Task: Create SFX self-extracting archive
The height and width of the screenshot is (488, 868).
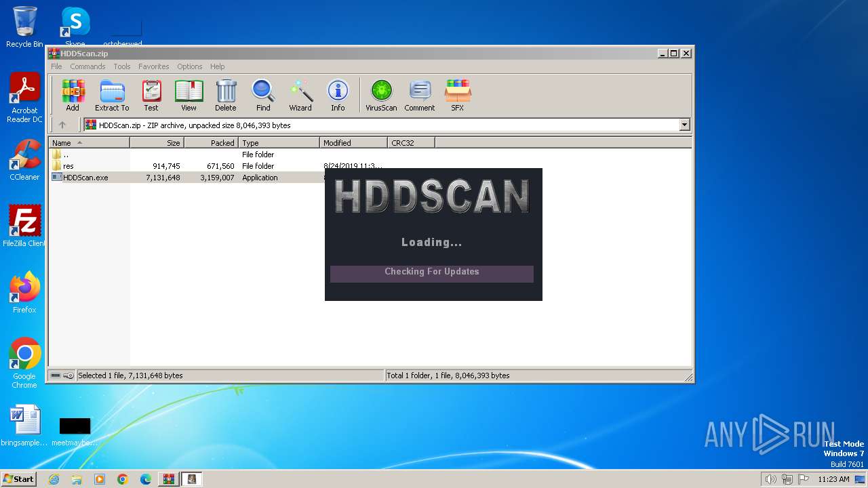Action: pyautogui.click(x=458, y=95)
